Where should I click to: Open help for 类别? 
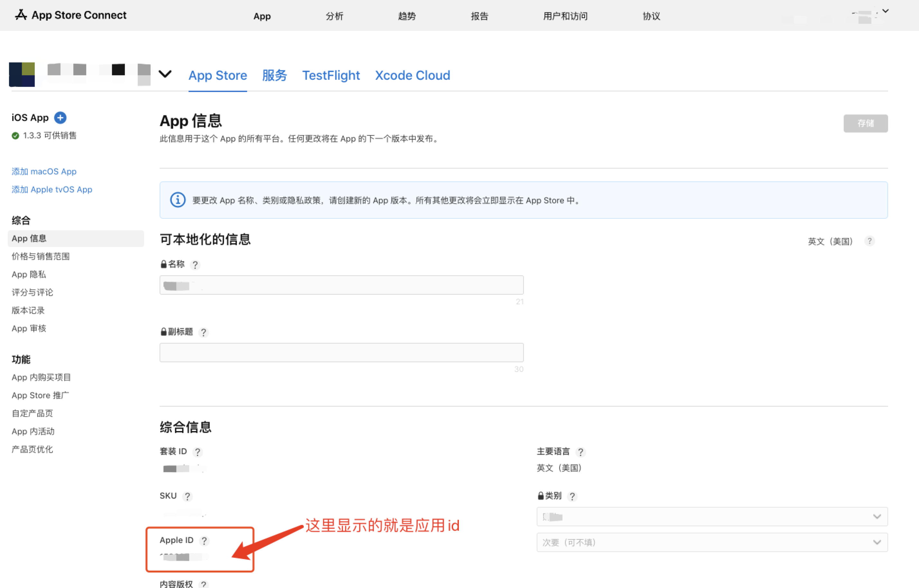coord(572,496)
